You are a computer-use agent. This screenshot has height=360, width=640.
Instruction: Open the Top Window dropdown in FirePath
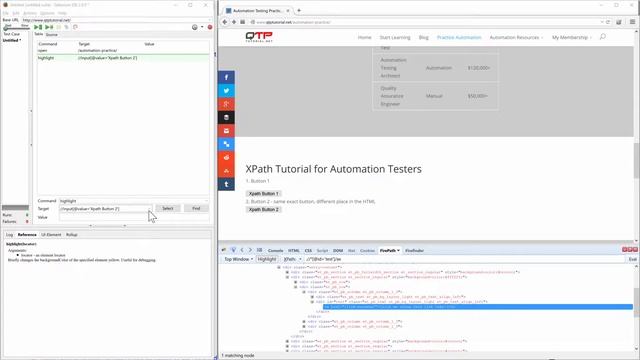click(238, 259)
